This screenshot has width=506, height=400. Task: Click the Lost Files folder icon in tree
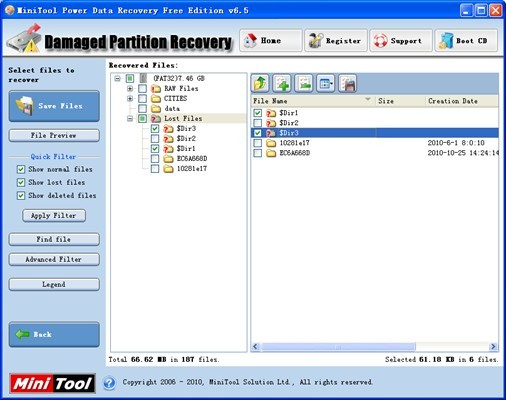pos(156,119)
